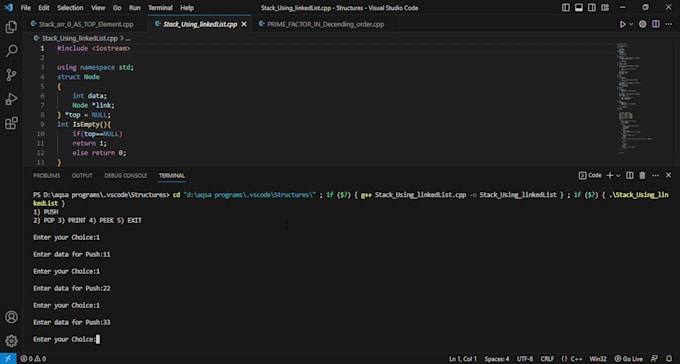Open the Edit menu
Viewport: 680px width, 364px height.
[x=43, y=7]
